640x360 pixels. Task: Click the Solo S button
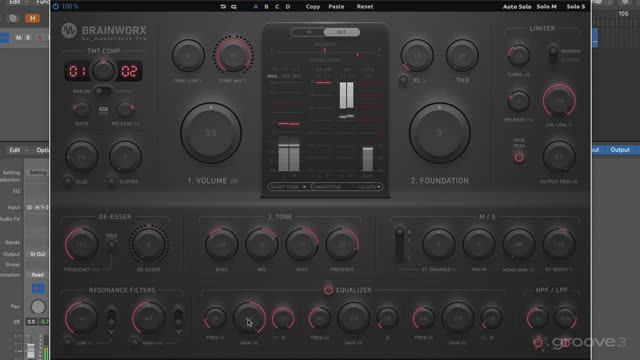(x=576, y=7)
